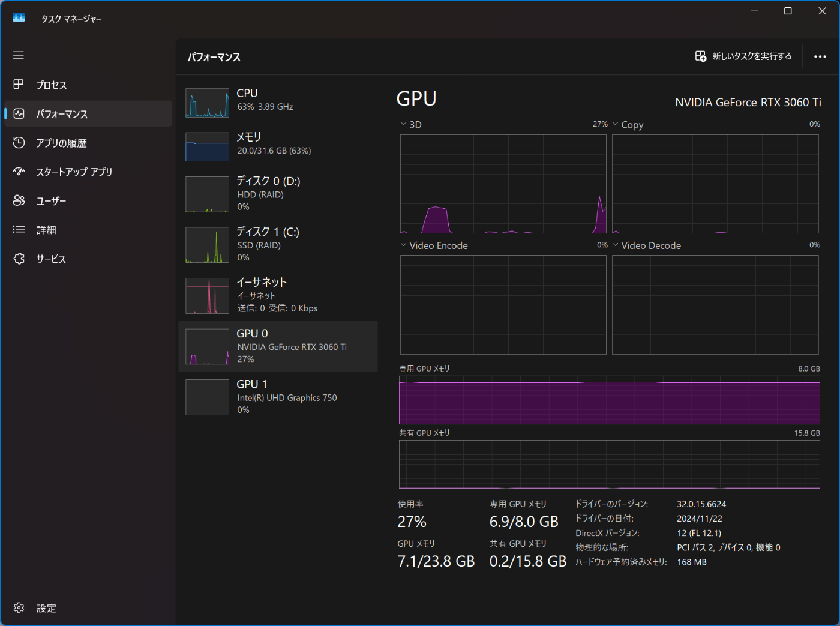Click the 使用率 27% value
840x626 pixels.
point(412,522)
